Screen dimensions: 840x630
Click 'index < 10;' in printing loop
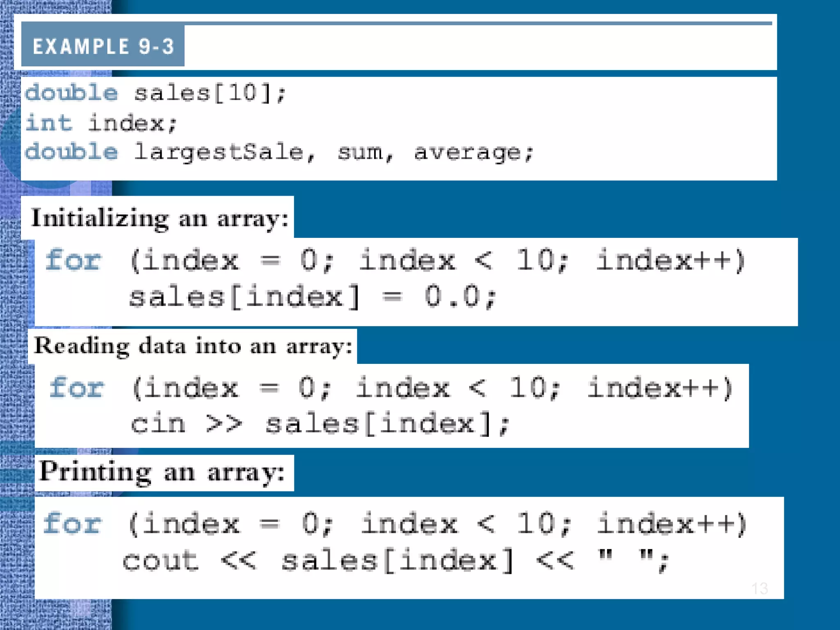pos(466,524)
